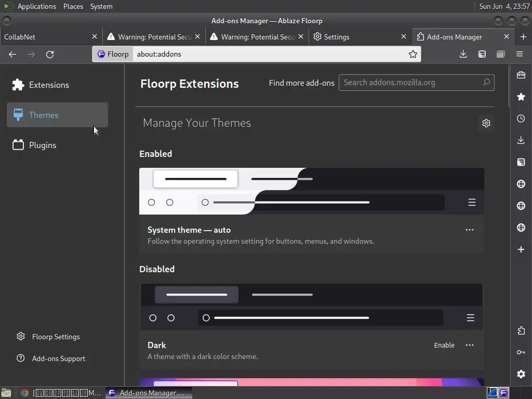
Task: Open sidebar settings gear at bottom
Action: [521, 374]
